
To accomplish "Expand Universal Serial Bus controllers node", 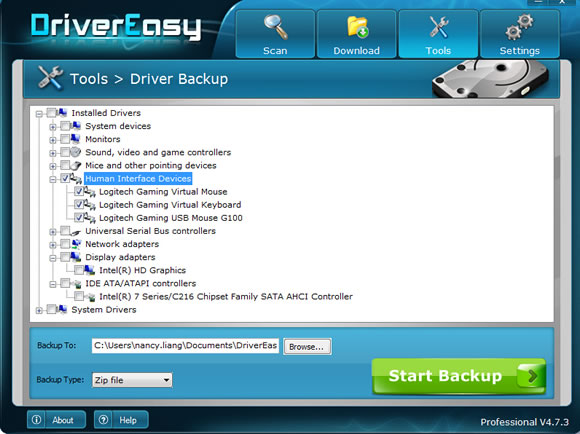I will point(53,232).
